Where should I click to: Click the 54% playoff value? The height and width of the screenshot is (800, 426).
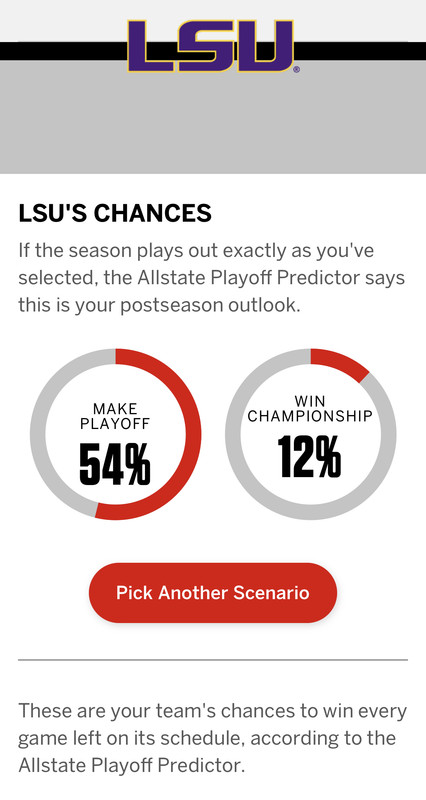click(x=115, y=464)
